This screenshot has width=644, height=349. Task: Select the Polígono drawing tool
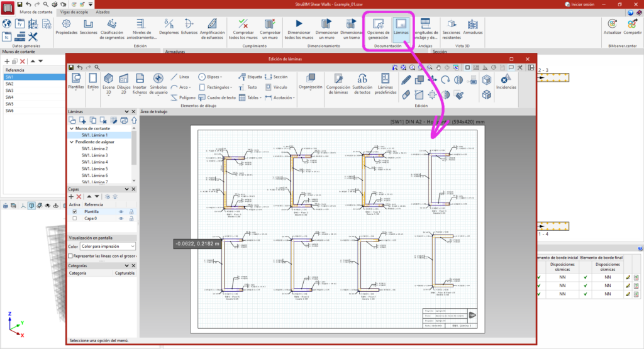point(183,97)
